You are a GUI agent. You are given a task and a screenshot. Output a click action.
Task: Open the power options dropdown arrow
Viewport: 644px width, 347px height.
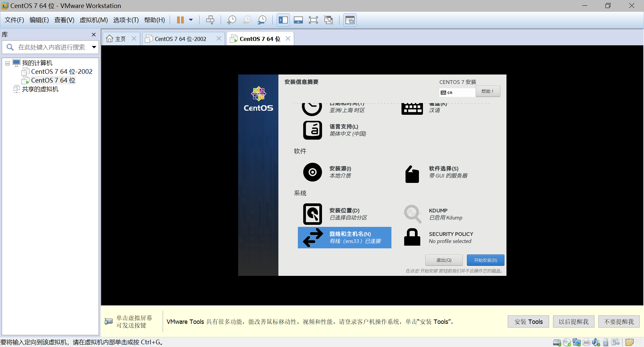coord(191,20)
